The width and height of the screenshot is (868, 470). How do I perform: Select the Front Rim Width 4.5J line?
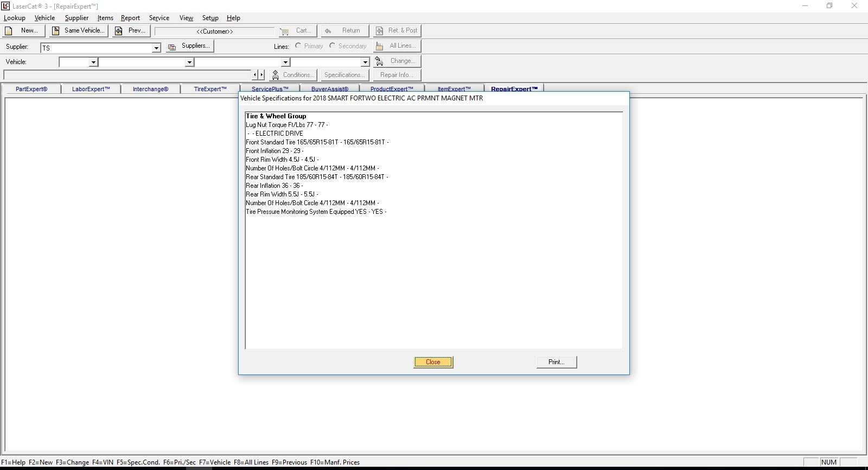pos(282,160)
